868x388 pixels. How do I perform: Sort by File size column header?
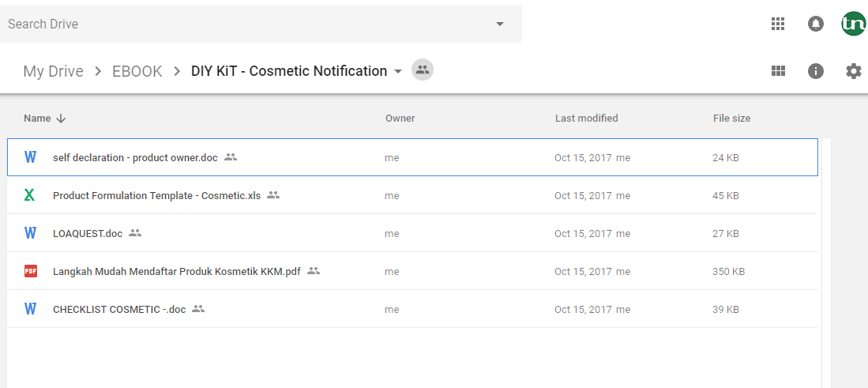tap(732, 118)
